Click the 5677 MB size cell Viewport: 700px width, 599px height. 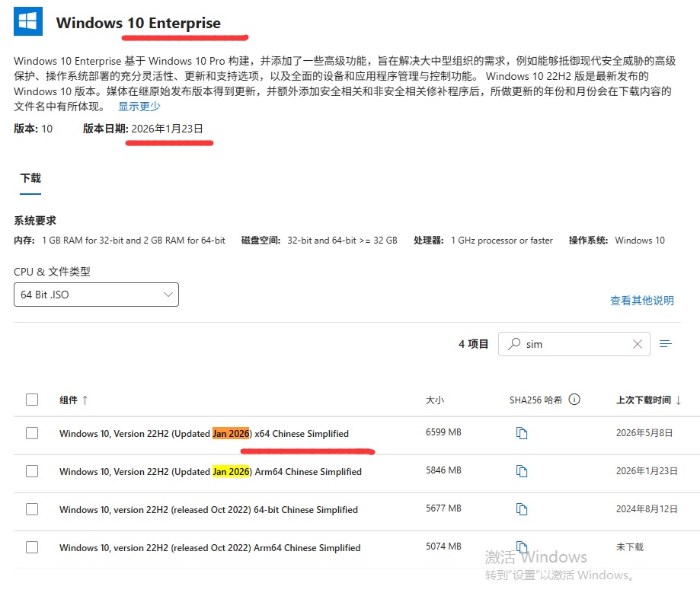[x=443, y=508]
